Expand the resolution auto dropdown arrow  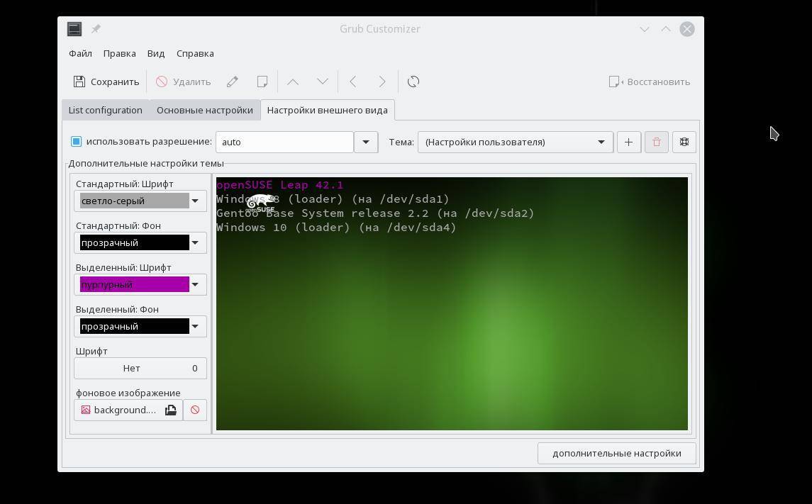366,142
